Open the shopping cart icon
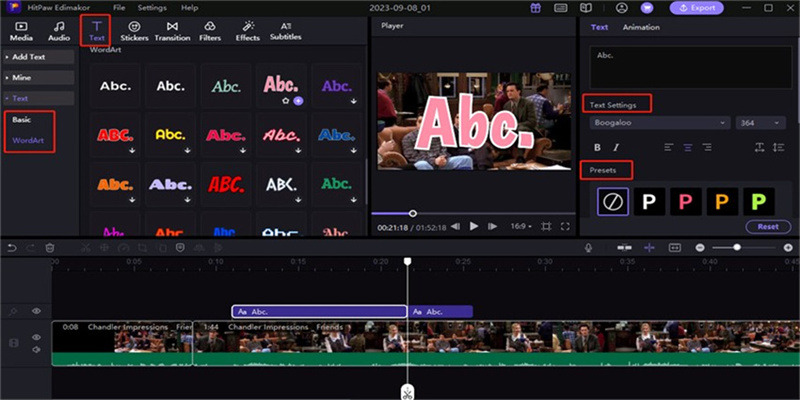The height and width of the screenshot is (400, 800). tap(647, 8)
